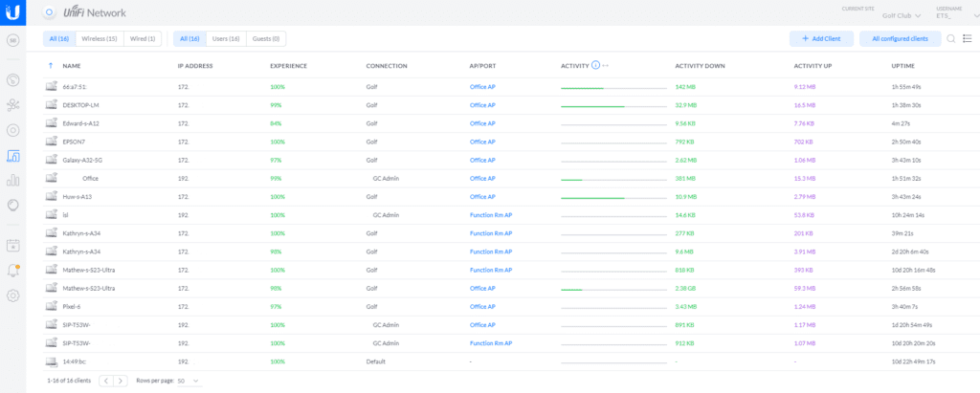Select the Users (16) tab
The image size is (980, 393).
224,38
